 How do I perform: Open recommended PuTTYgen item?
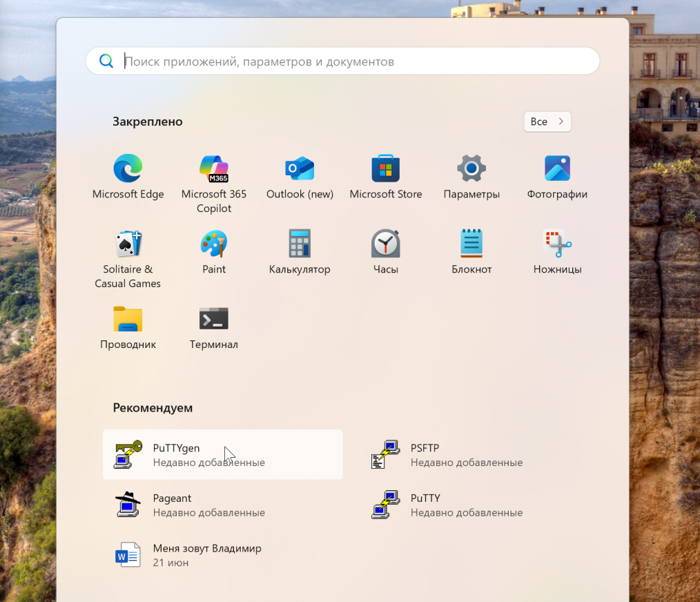coord(223,455)
